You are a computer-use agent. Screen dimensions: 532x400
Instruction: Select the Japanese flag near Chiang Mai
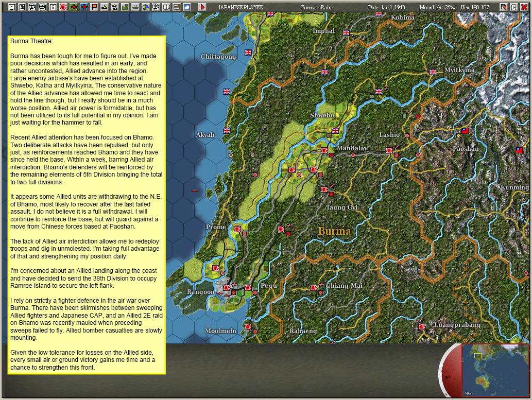coord(314,288)
